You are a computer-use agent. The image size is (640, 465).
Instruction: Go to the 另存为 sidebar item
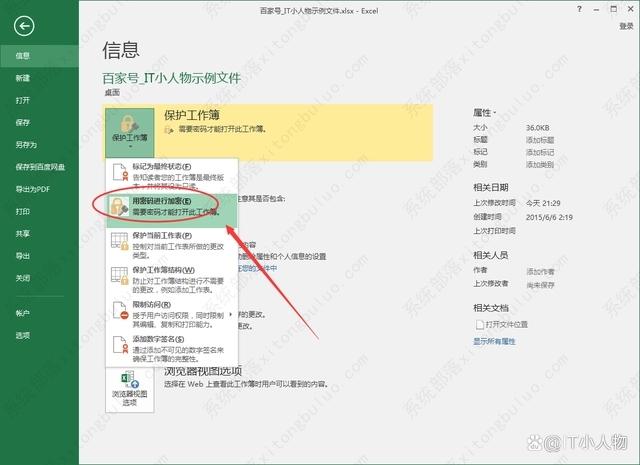(x=25, y=144)
